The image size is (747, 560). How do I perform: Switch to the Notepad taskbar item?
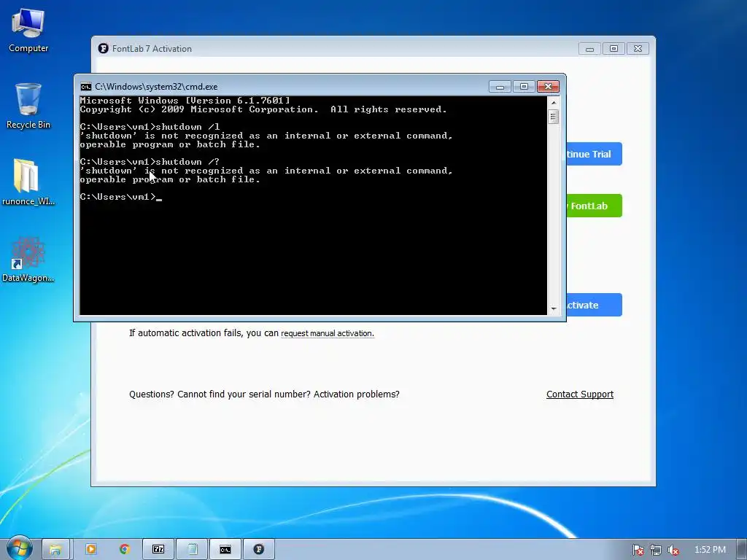(192, 549)
